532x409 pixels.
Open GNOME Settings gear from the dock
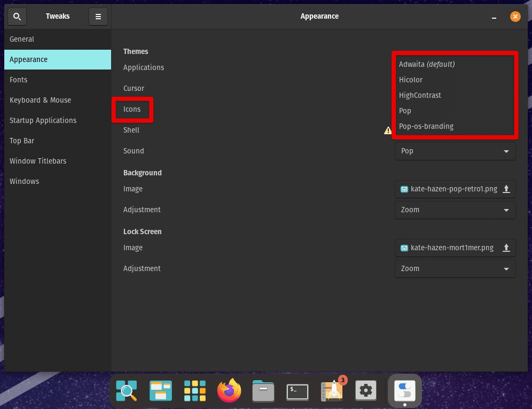(x=365, y=391)
